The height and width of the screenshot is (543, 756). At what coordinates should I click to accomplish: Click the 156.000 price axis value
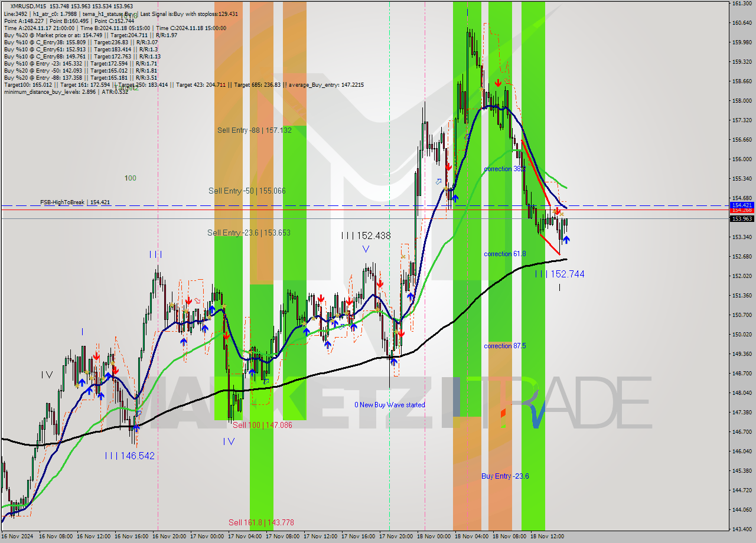click(742, 159)
